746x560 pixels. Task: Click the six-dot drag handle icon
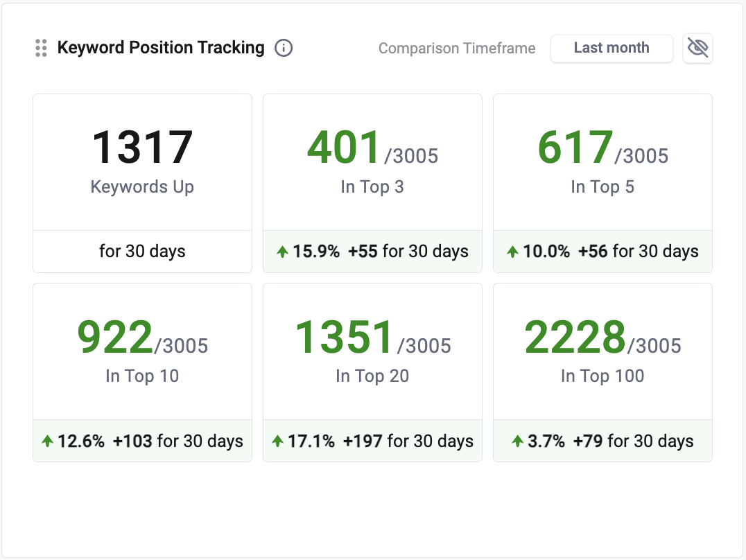point(41,48)
